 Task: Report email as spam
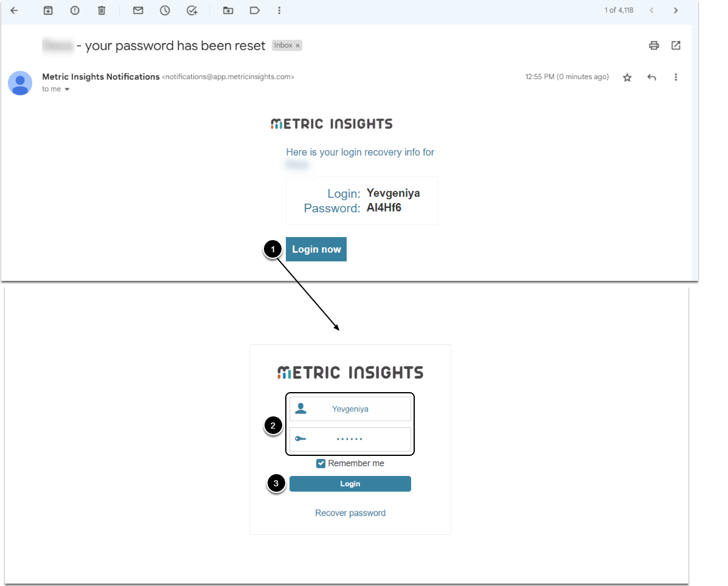[x=75, y=10]
